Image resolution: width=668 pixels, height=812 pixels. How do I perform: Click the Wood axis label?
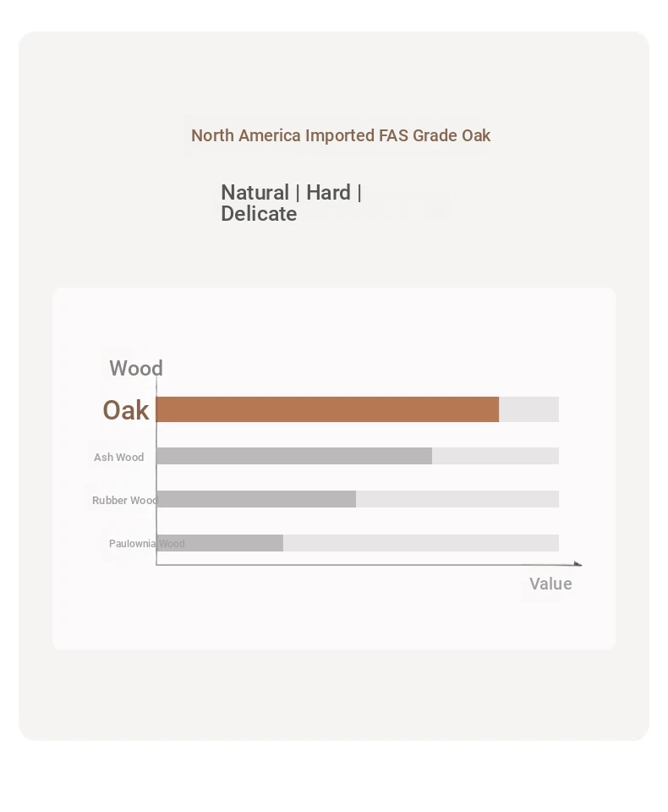point(136,368)
